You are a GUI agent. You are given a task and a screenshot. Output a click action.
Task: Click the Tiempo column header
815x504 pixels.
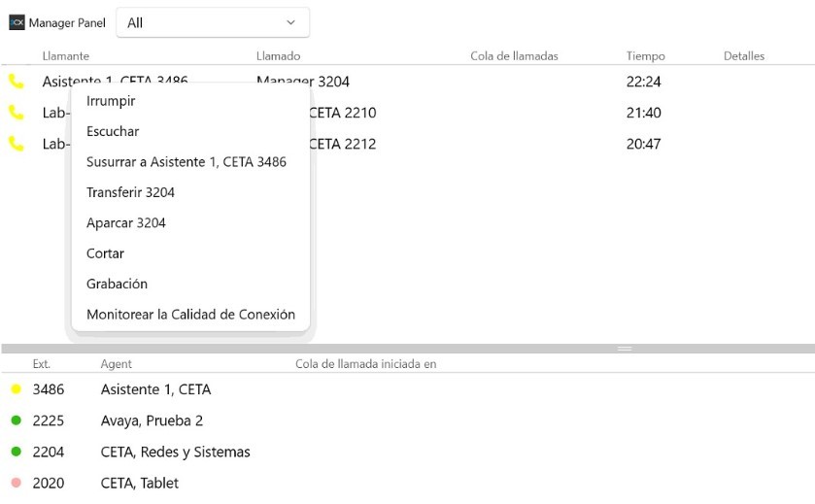646,56
